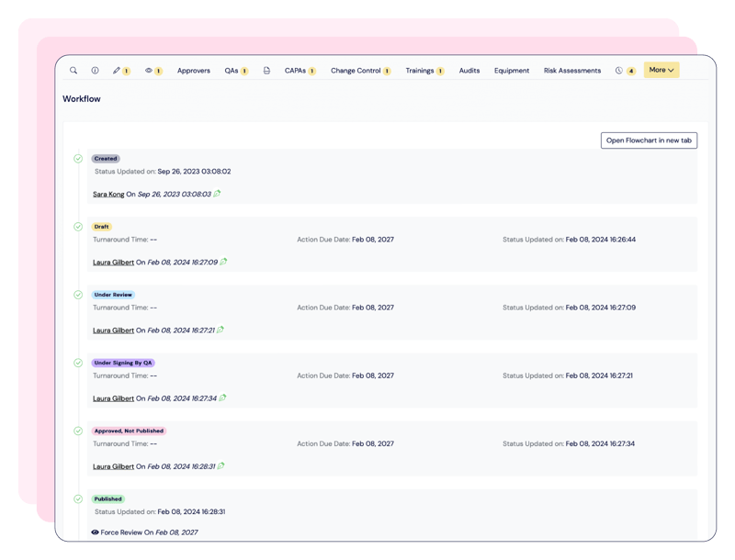Click the Under Signing By QA badge
Image resolution: width=735 pixels, height=560 pixels.
(x=122, y=363)
